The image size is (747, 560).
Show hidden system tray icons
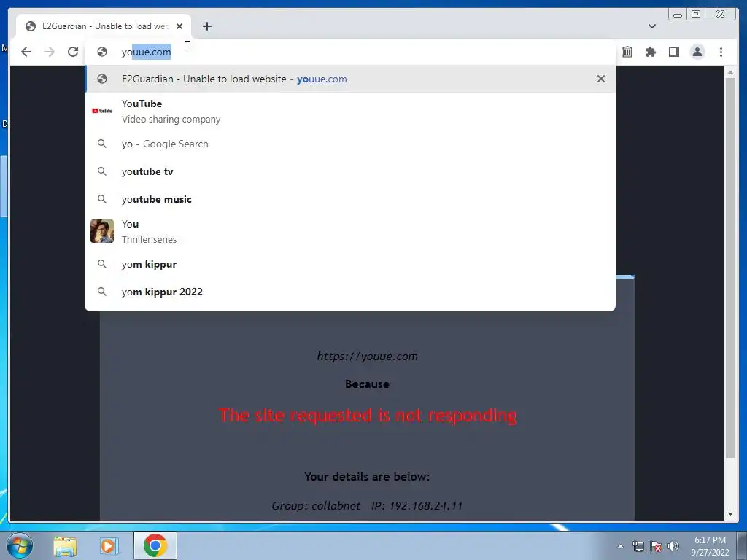[x=620, y=546]
